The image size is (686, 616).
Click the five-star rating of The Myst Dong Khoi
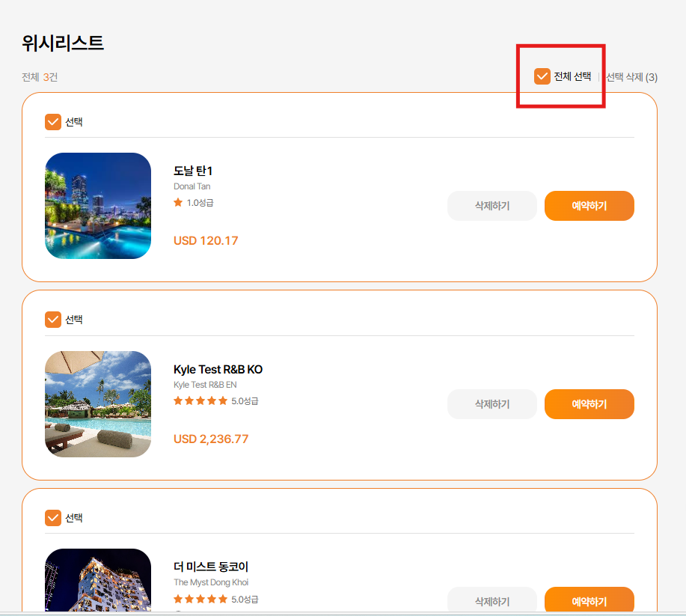[x=200, y=599]
